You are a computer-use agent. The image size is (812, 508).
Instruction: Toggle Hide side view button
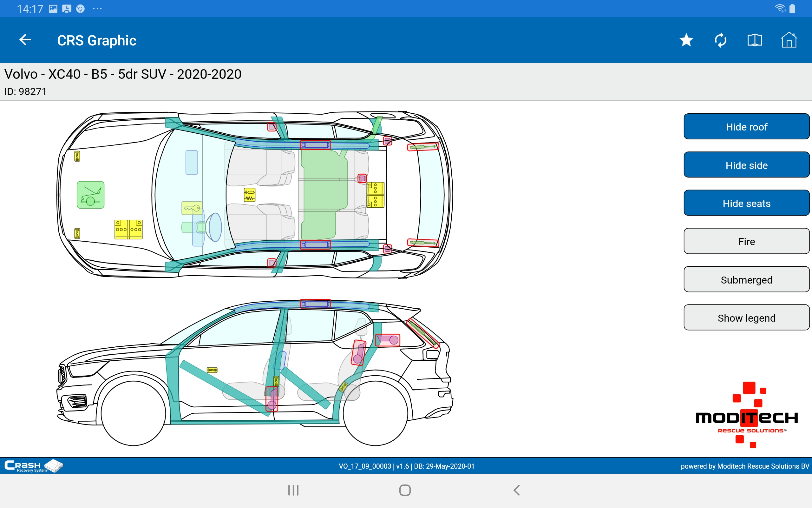coord(747,165)
